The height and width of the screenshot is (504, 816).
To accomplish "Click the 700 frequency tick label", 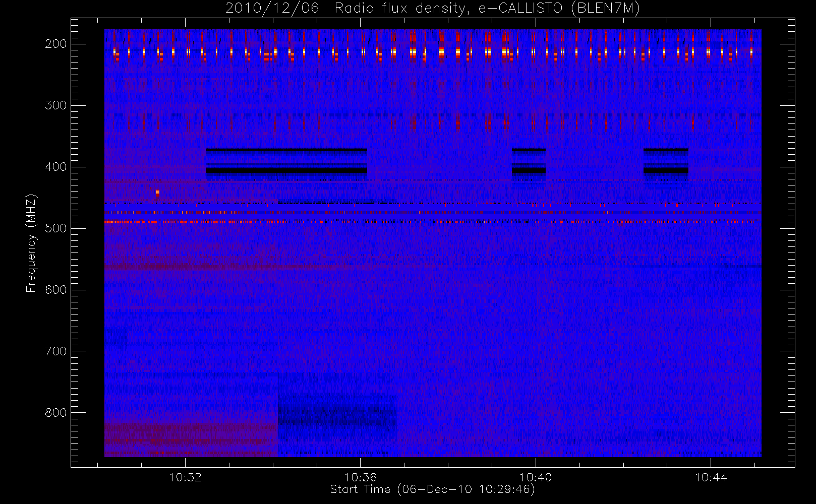I will (x=56, y=351).
